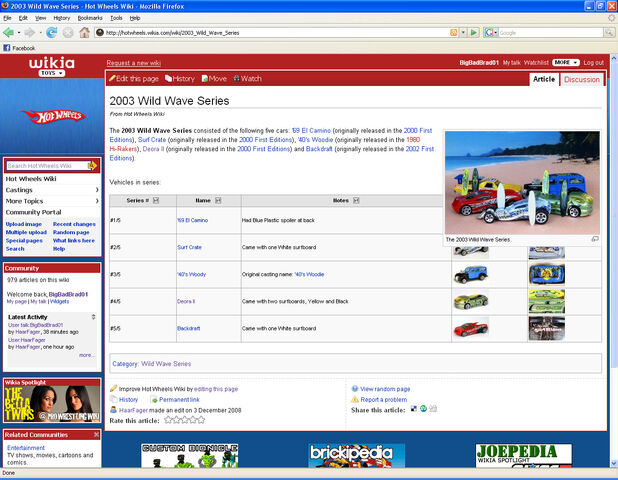Open the blue '40s Woody car thumbnail
Screen dimensions: 618x480
(471, 274)
